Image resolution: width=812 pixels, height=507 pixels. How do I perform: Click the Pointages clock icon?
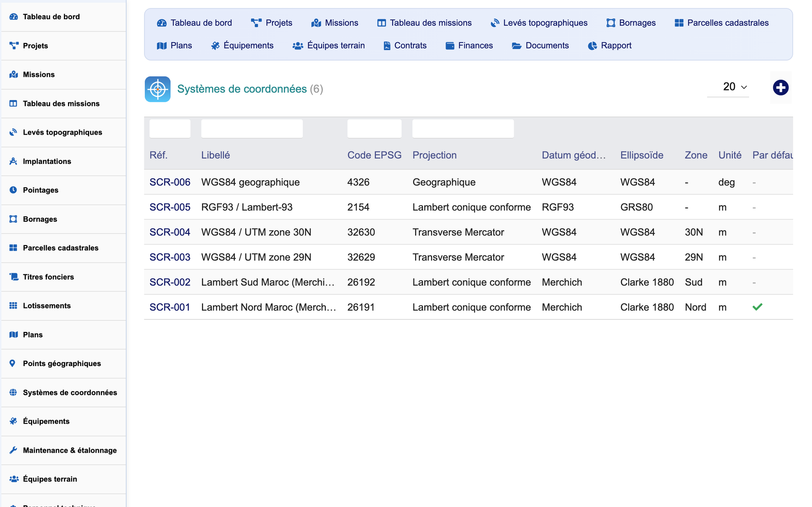(13, 190)
